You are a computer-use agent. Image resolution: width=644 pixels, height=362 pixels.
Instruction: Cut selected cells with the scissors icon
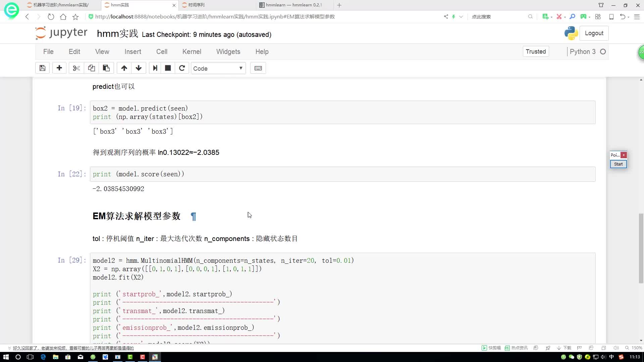pyautogui.click(x=76, y=68)
